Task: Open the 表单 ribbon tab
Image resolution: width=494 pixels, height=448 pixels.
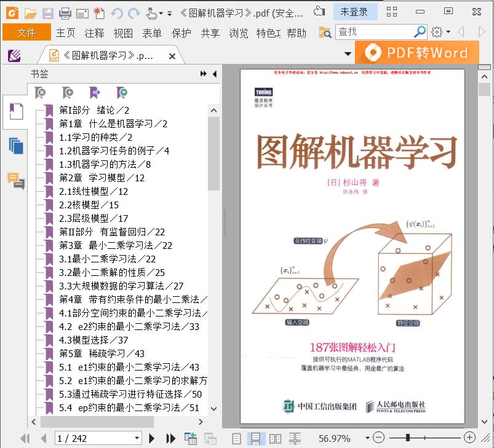Action: [x=152, y=33]
